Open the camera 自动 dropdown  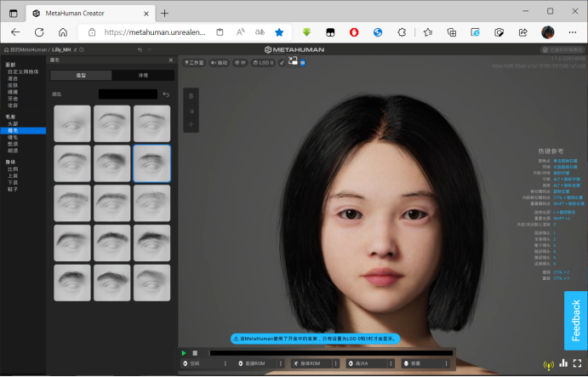pyautogui.click(x=219, y=63)
